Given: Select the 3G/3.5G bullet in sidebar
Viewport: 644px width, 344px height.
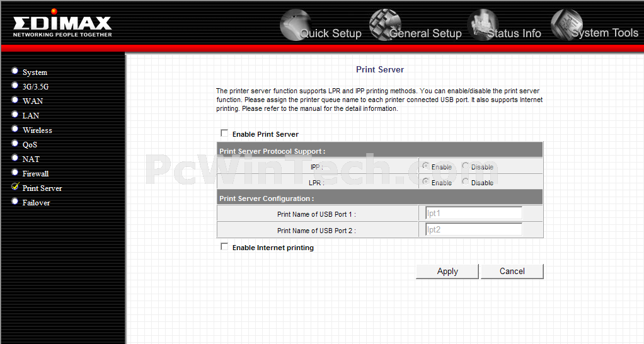Looking at the screenshot, I should coord(14,86).
